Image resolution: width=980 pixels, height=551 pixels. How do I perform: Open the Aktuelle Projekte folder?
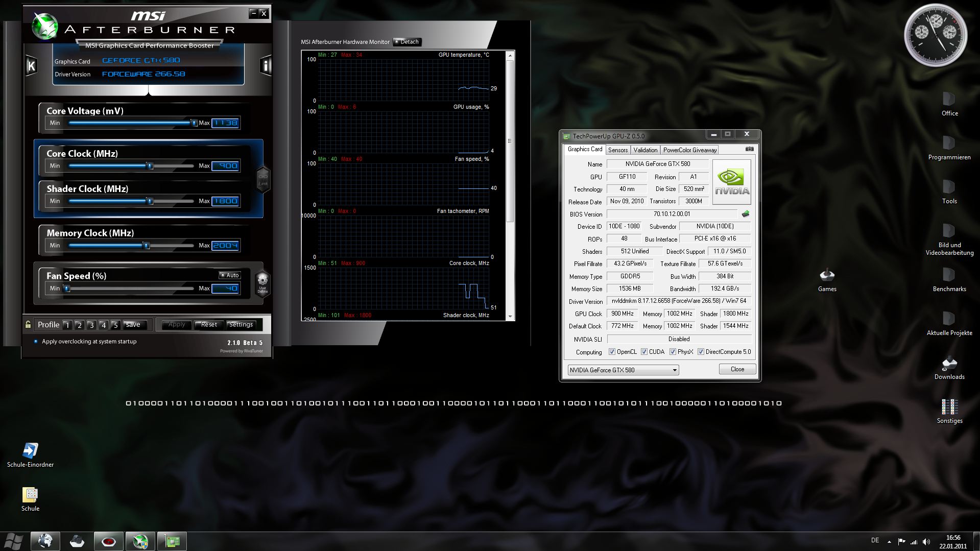(949, 324)
